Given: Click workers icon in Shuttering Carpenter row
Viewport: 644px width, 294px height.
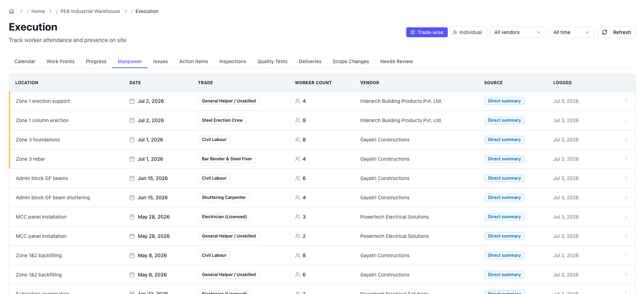Looking at the screenshot, I should click(x=298, y=198).
